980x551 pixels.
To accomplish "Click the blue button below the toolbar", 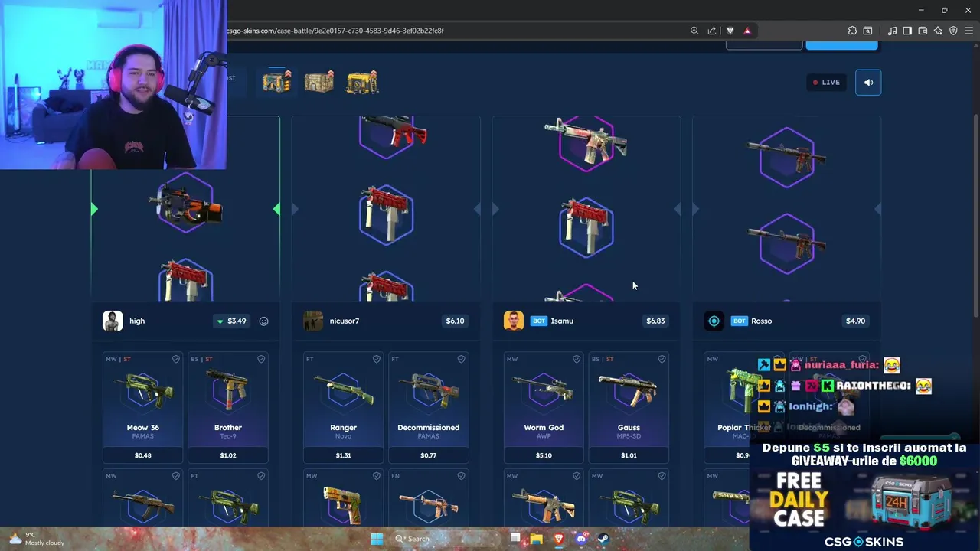I will (841, 46).
